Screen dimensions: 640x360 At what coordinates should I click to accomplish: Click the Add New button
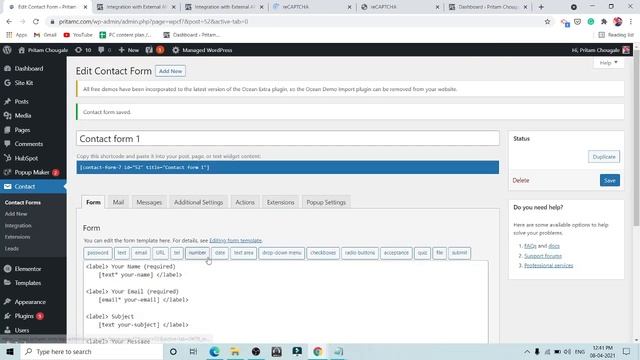coord(170,71)
